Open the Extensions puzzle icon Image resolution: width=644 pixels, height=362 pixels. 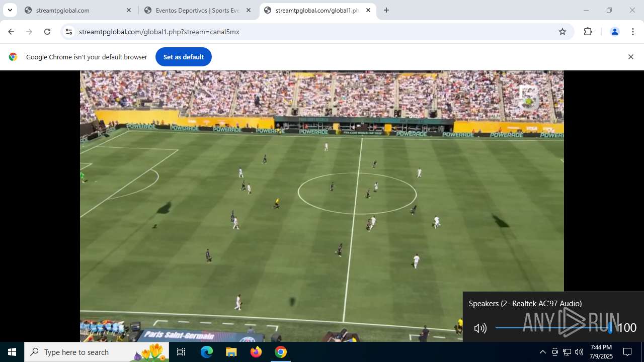[588, 32]
